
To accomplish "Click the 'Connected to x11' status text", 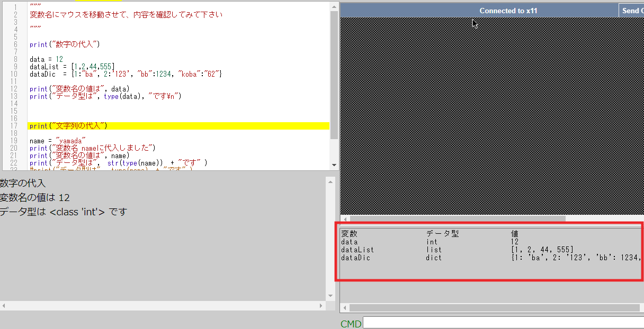I will coord(508,11).
